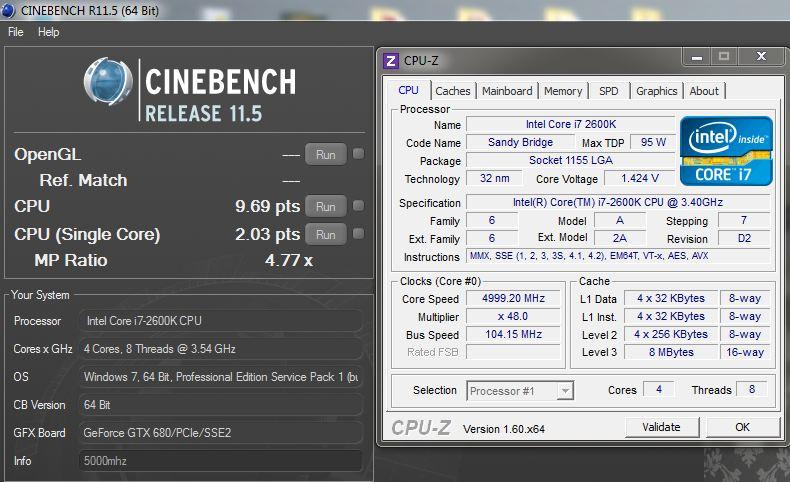Image resolution: width=790 pixels, height=482 pixels.
Task: Click the Processor field Intel Core i7-2600K CPU
Action: pyautogui.click(x=220, y=321)
